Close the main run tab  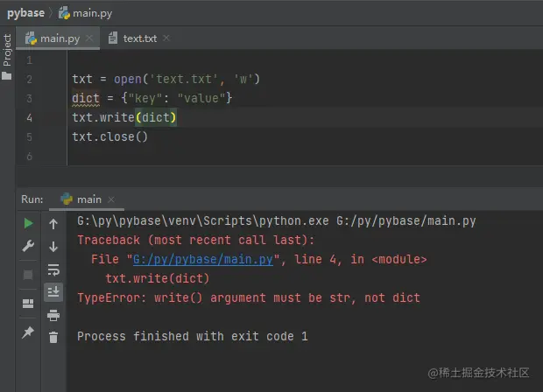(x=111, y=199)
